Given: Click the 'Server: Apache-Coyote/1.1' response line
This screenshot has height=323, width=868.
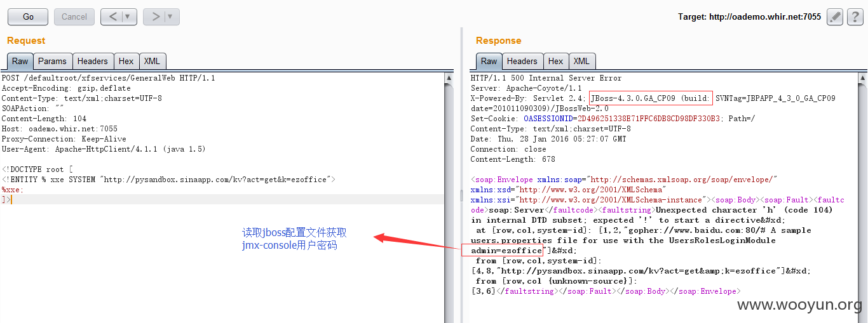Looking at the screenshot, I should point(526,88).
